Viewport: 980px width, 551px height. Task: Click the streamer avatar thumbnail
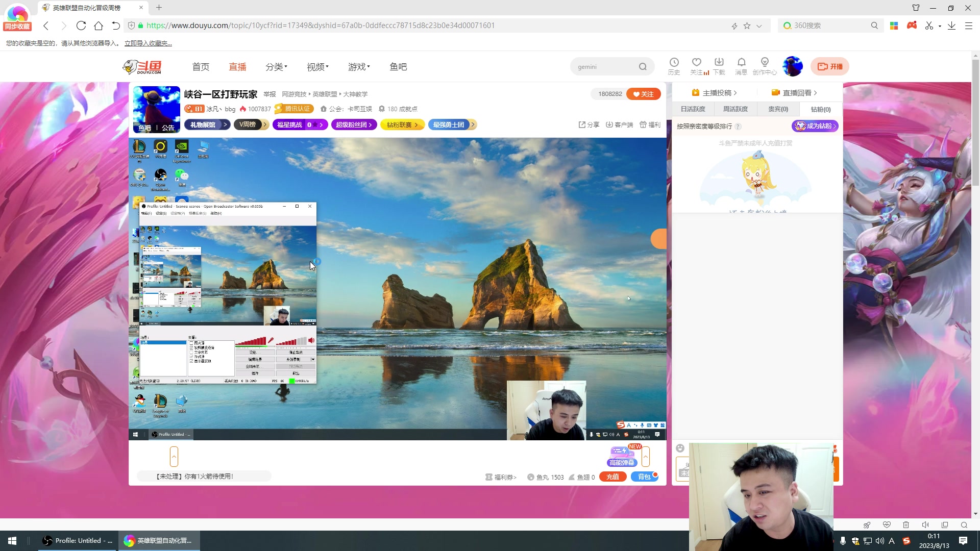click(x=156, y=110)
